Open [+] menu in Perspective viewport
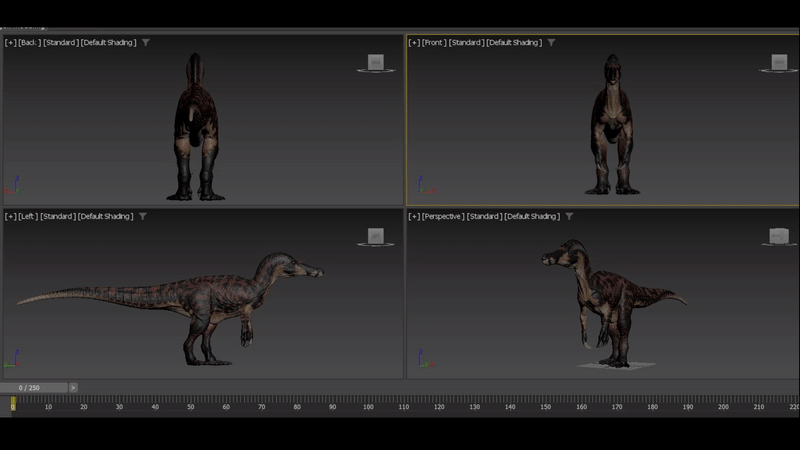The width and height of the screenshot is (800, 450). click(x=414, y=216)
